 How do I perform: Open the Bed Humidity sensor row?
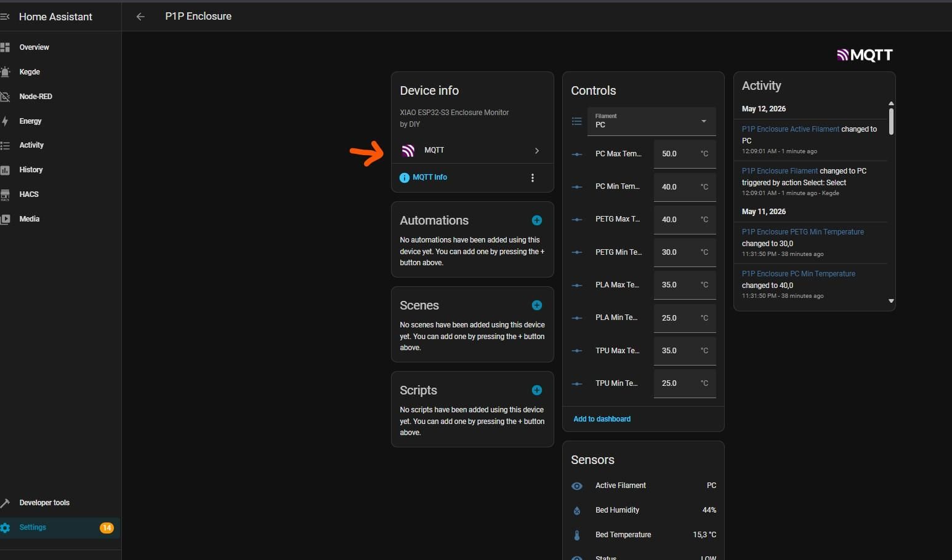click(x=643, y=510)
